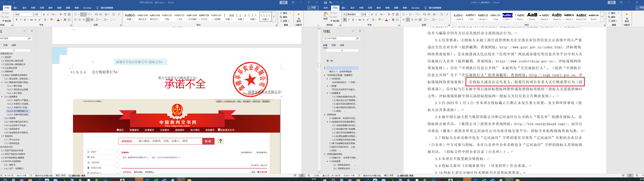Image resolution: width=644 pixels, height=181 pixels.
Task: Open font size dropdown showing 初号
Action: (368, 14)
